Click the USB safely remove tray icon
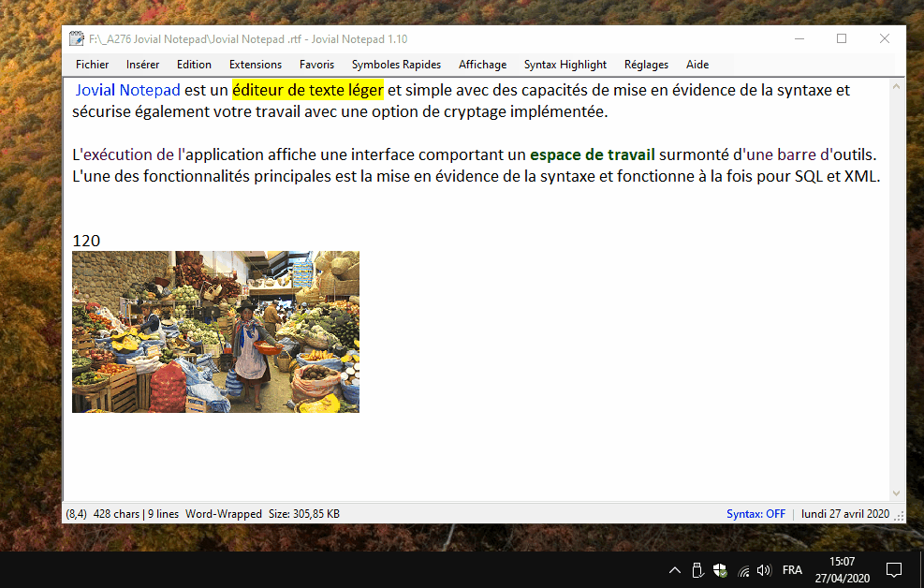 tap(697, 570)
